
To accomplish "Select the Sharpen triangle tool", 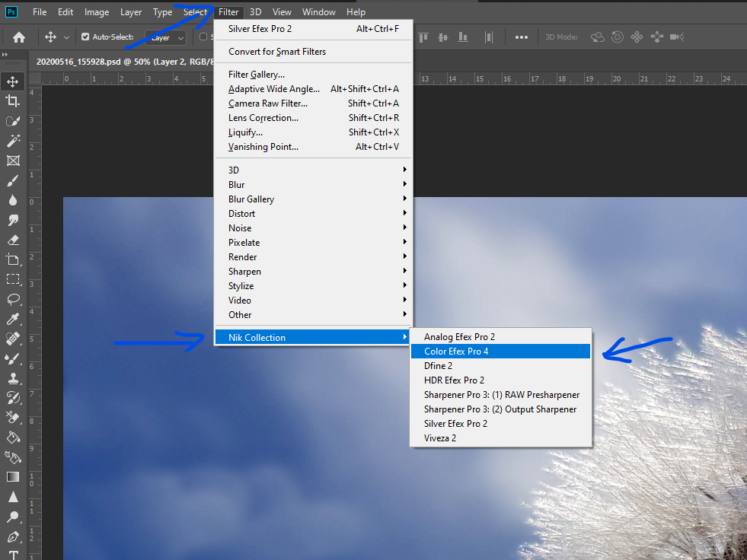I will (13, 497).
